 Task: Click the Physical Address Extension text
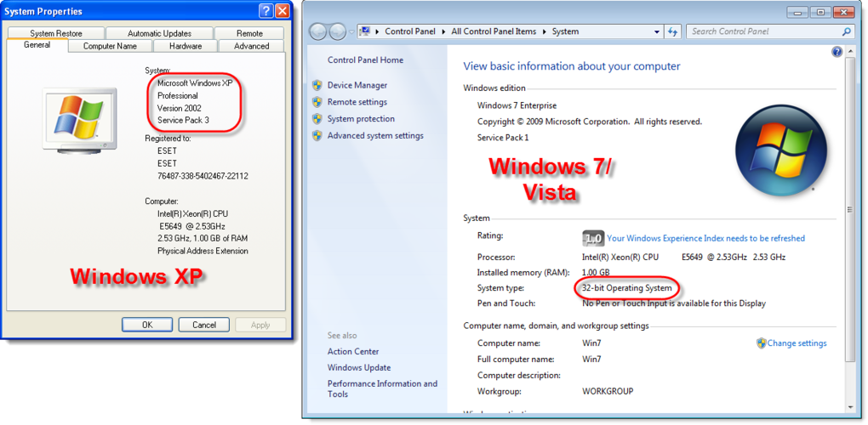point(203,251)
